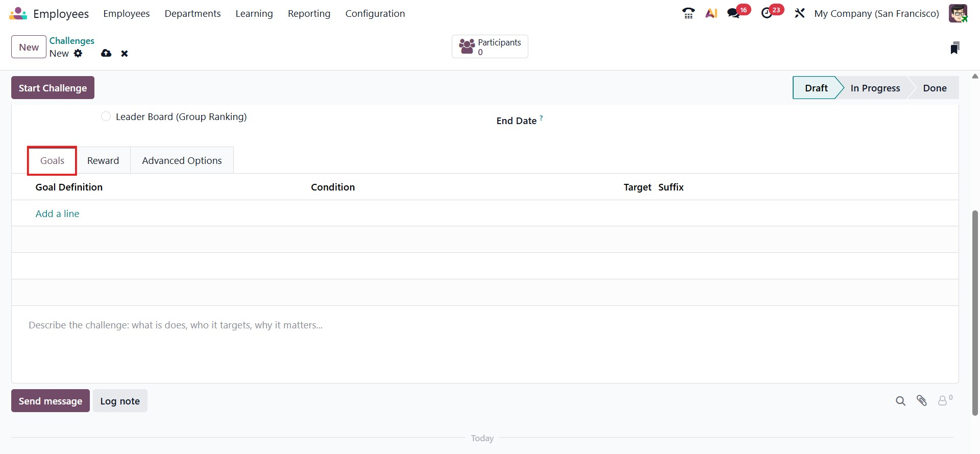Click the Condition column header
Screen dimensions: 980x454
[x=333, y=187]
